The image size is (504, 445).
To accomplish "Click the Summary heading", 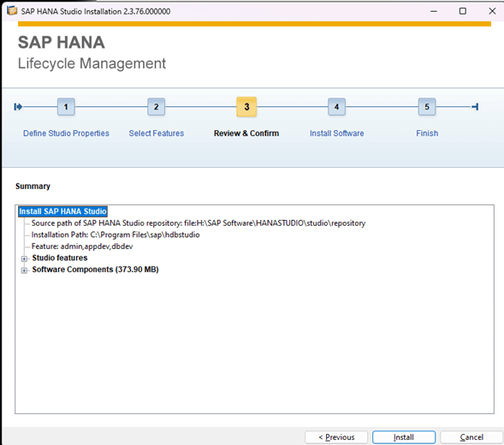I will 33,187.
